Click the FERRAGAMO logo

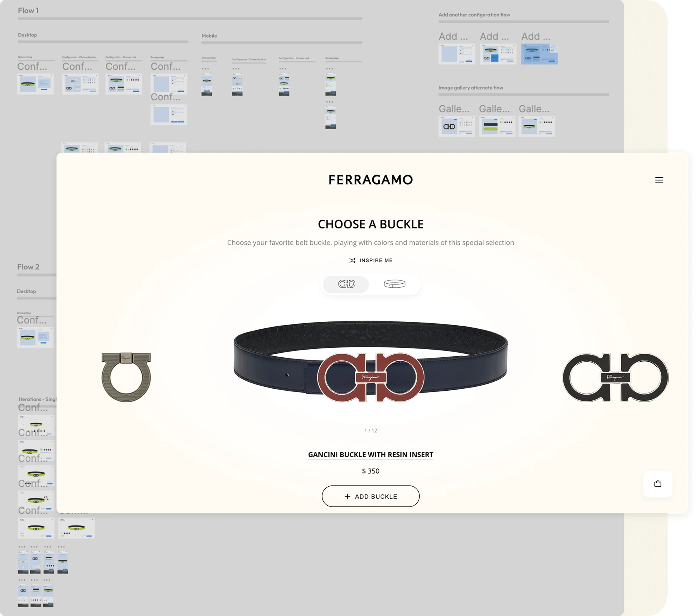(x=371, y=180)
